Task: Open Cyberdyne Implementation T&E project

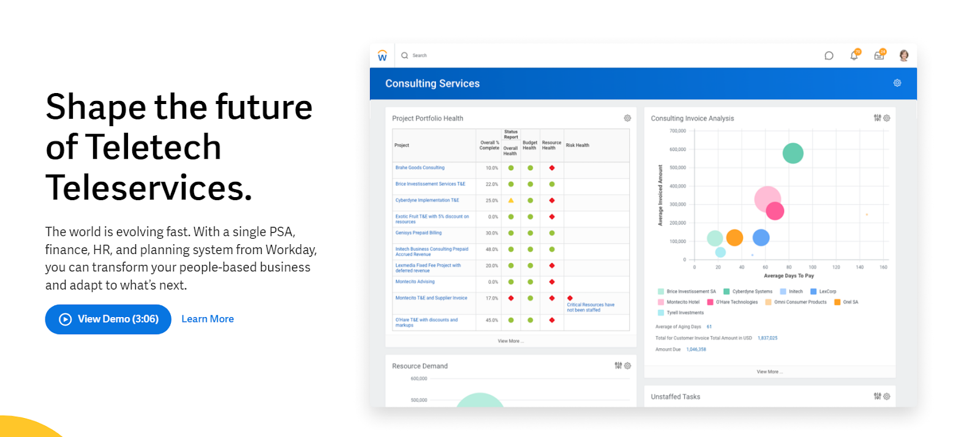Action: 427,201
